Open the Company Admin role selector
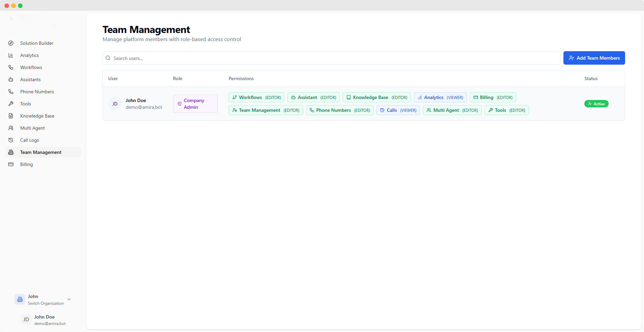This screenshot has height=332, width=644. coord(195,104)
